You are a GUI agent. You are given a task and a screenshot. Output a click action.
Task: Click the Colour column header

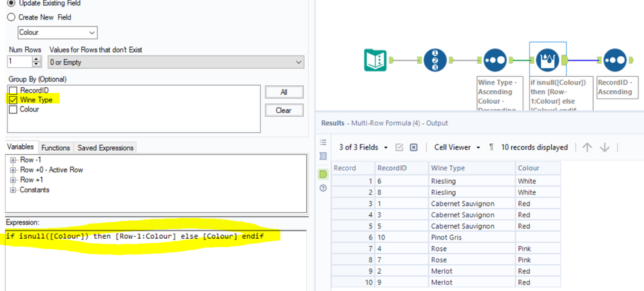538,168
